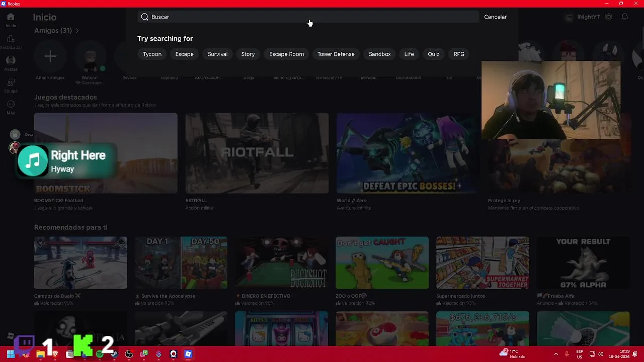Viewport: 644px width, 362px height.
Task: Open the ZOO o OOF game thumbnail
Action: click(x=382, y=263)
